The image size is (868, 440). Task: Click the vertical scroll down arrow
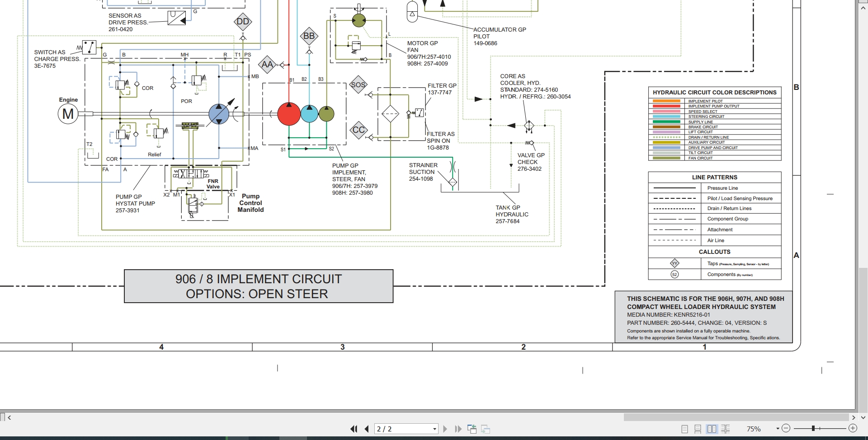click(863, 417)
